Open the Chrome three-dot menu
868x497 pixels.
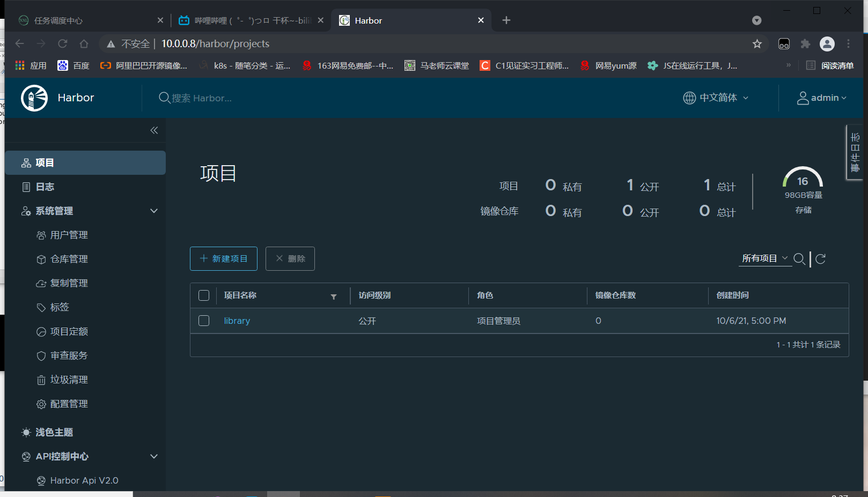848,44
